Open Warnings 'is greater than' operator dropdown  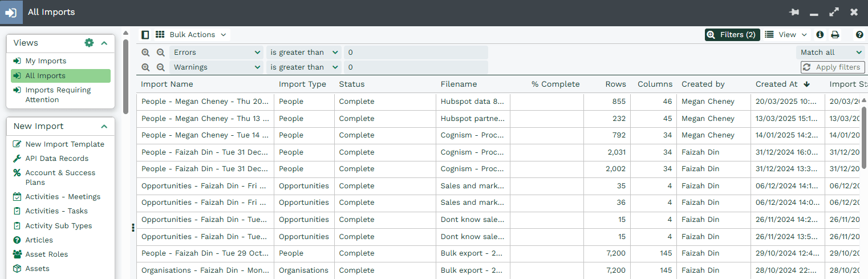pyautogui.click(x=304, y=67)
